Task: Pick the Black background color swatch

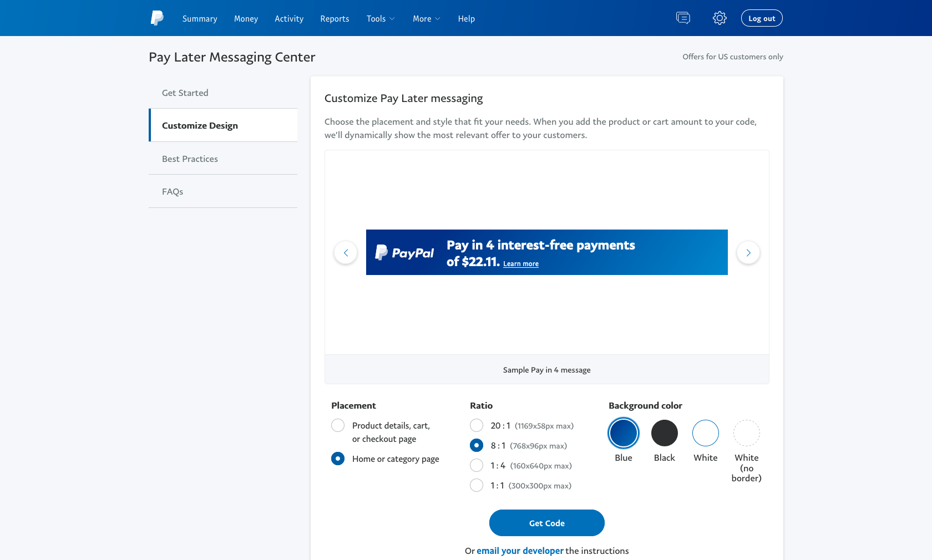Action: click(x=665, y=433)
